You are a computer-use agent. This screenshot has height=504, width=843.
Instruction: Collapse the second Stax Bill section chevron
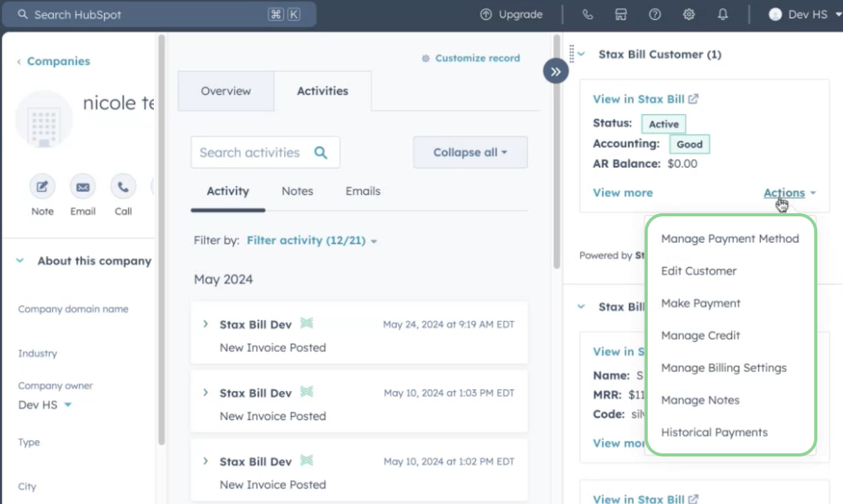pyautogui.click(x=581, y=306)
